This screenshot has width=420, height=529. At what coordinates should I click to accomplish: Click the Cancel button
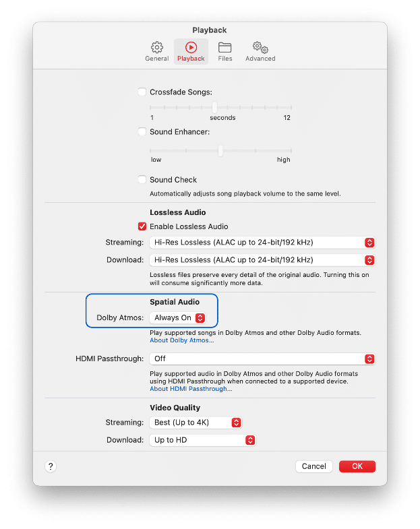[x=314, y=466]
